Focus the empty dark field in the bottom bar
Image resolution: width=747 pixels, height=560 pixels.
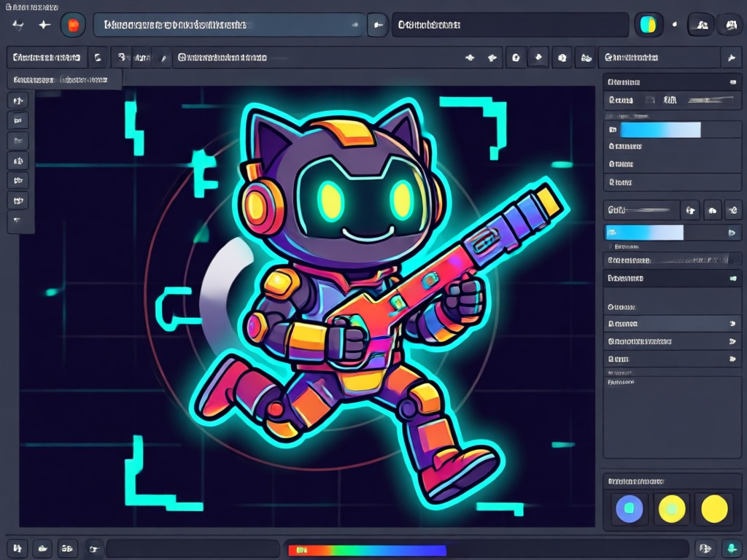click(193, 548)
